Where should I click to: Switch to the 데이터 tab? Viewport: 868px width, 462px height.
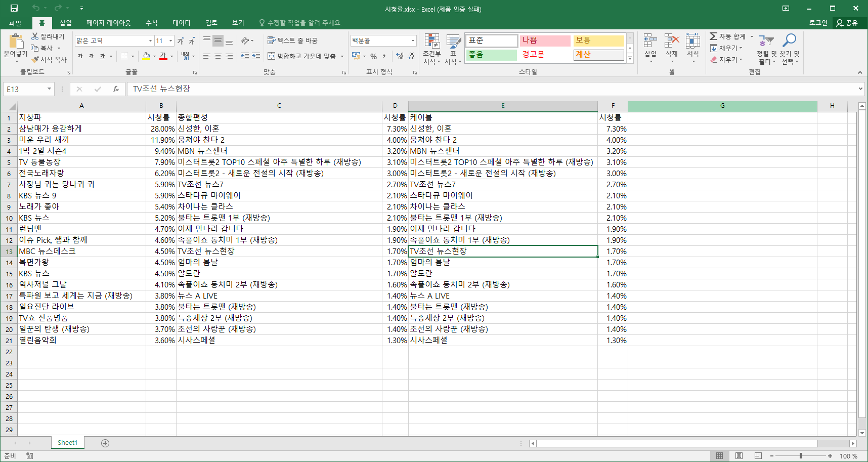[x=181, y=23]
